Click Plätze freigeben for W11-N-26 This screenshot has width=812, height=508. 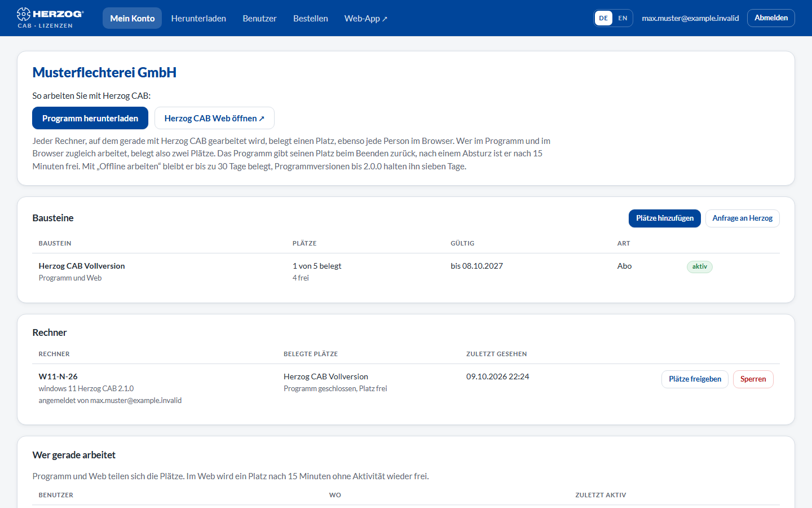(x=695, y=379)
